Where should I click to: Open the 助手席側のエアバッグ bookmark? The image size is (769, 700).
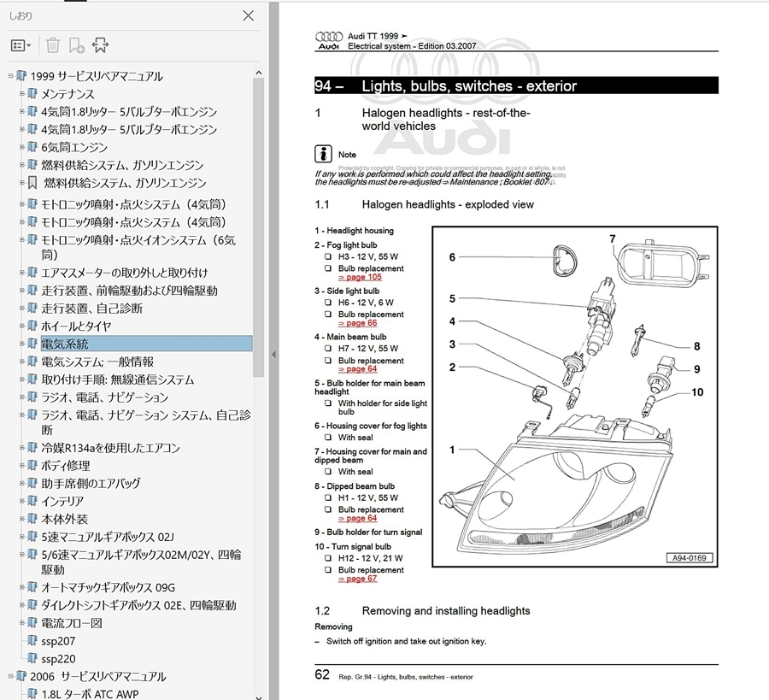click(91, 483)
